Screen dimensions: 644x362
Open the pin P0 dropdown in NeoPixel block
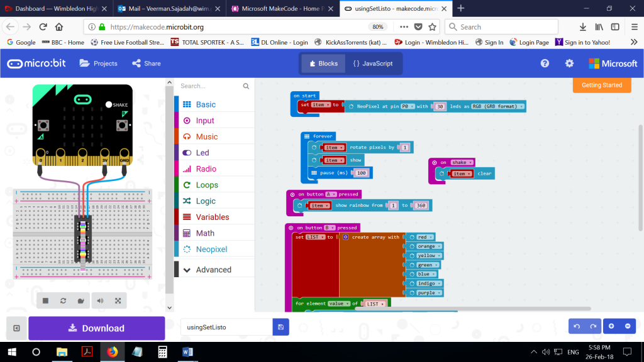[x=408, y=106]
